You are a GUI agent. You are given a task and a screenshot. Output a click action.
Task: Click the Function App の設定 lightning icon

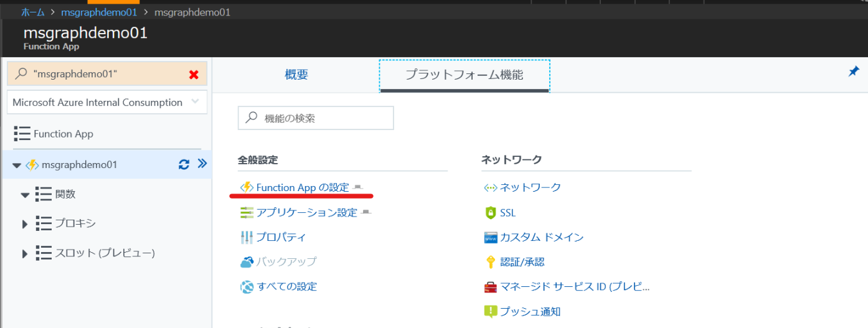coord(247,187)
